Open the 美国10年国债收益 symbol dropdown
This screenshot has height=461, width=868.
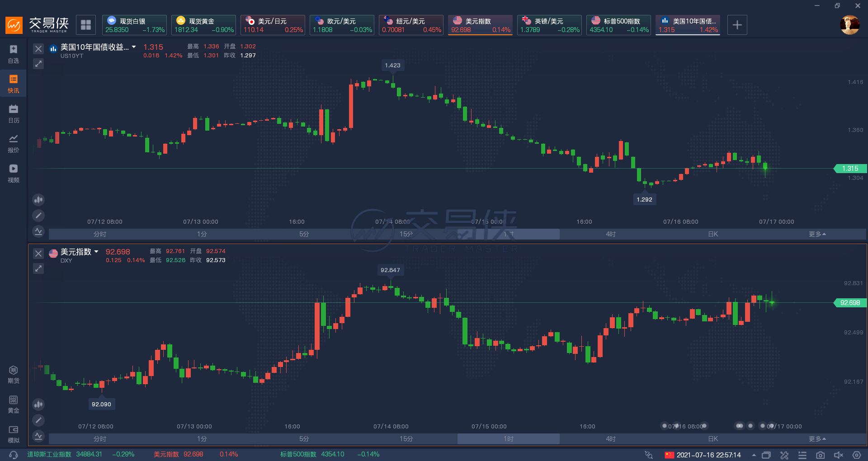134,47
